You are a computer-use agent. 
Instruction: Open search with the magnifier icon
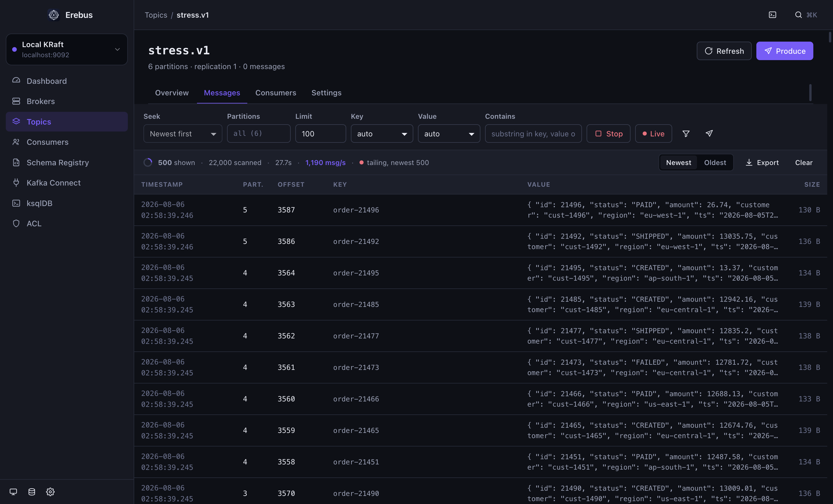point(798,15)
